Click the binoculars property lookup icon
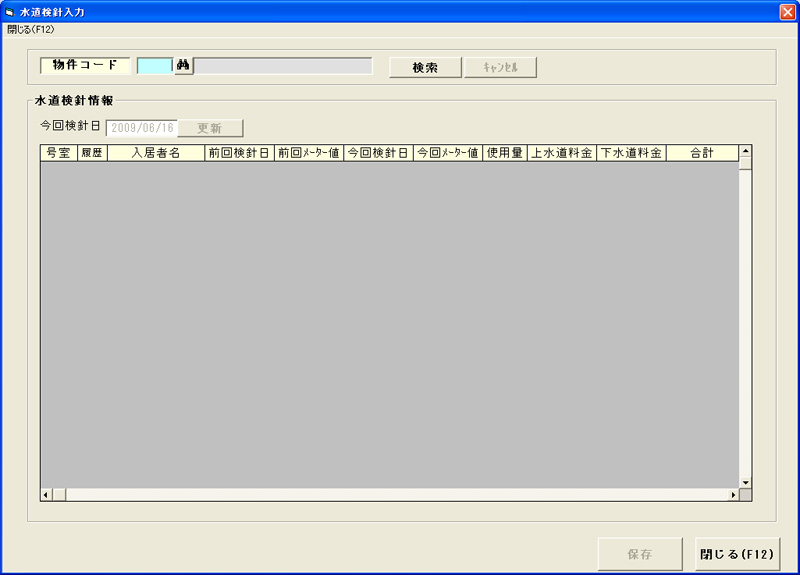Image resolution: width=800 pixels, height=575 pixels. click(x=184, y=66)
